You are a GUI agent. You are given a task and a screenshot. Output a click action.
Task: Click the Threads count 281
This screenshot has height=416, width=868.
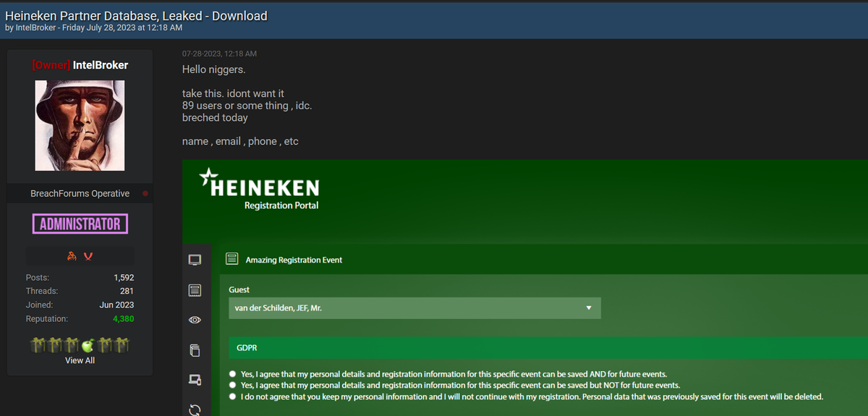pos(127,292)
